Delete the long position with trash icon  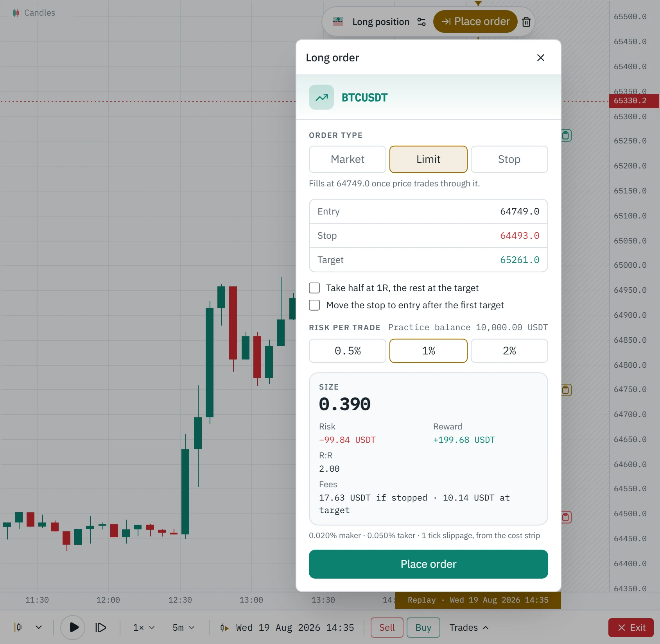[526, 22]
